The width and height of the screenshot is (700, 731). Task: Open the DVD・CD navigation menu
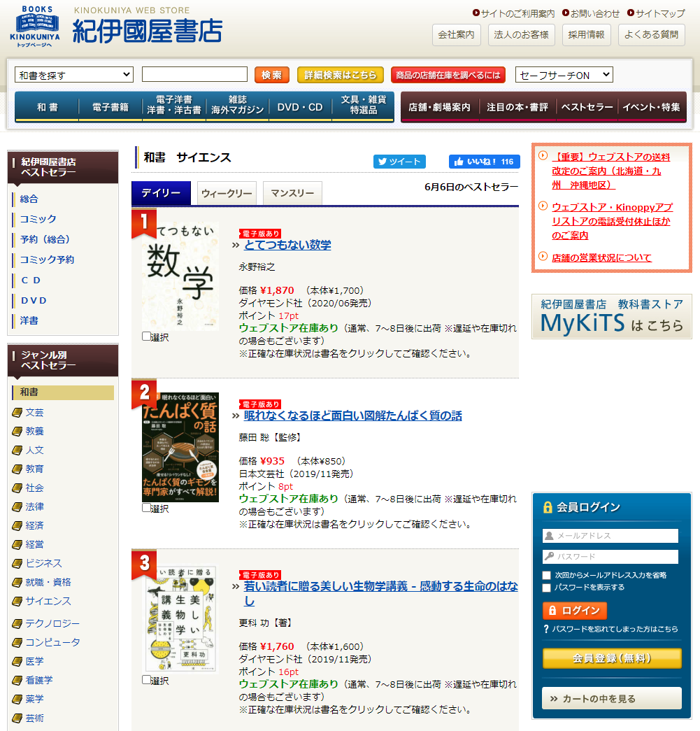pyautogui.click(x=300, y=107)
